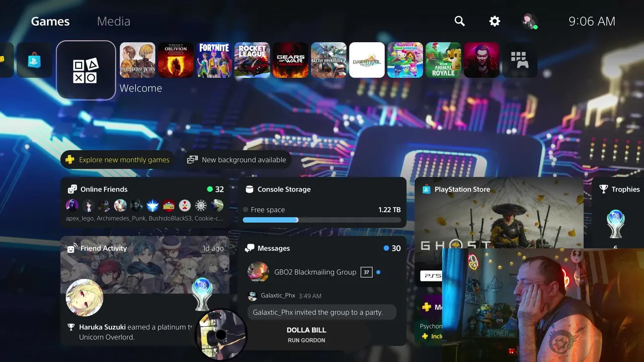Open the Gears of War tile
The image size is (644, 362).
290,60
